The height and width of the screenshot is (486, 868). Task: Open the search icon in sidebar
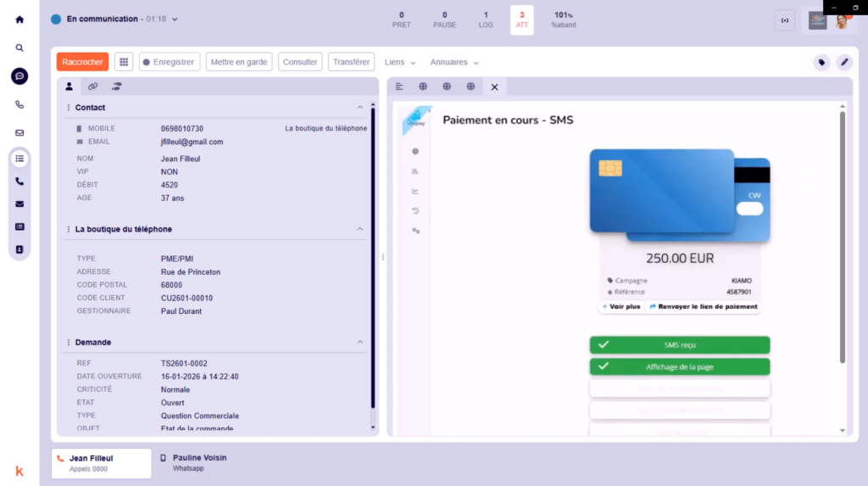[x=19, y=47]
